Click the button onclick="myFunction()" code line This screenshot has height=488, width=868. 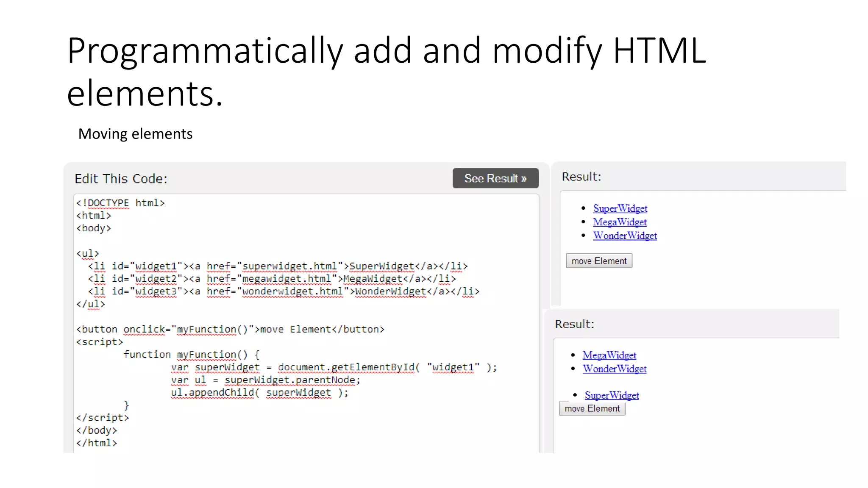click(230, 329)
